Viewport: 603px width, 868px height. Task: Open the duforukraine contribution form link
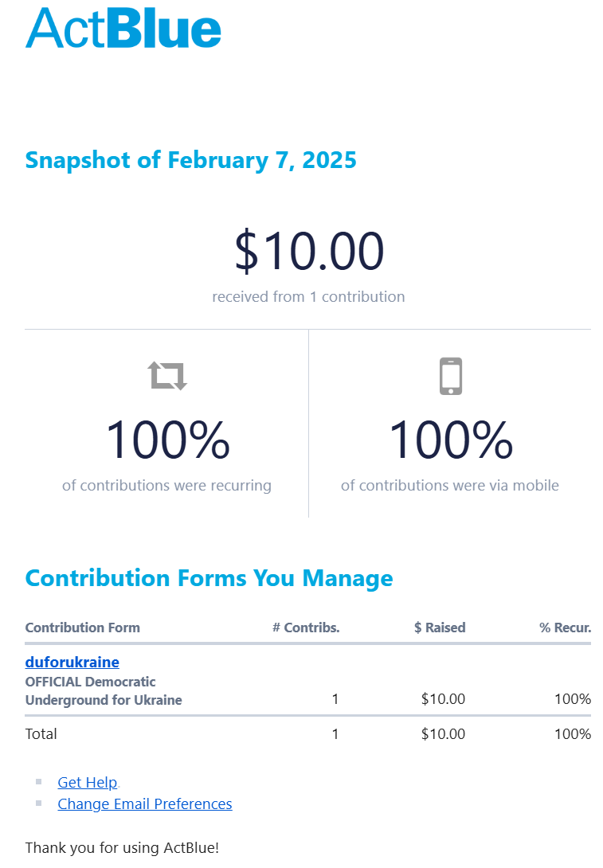72,662
